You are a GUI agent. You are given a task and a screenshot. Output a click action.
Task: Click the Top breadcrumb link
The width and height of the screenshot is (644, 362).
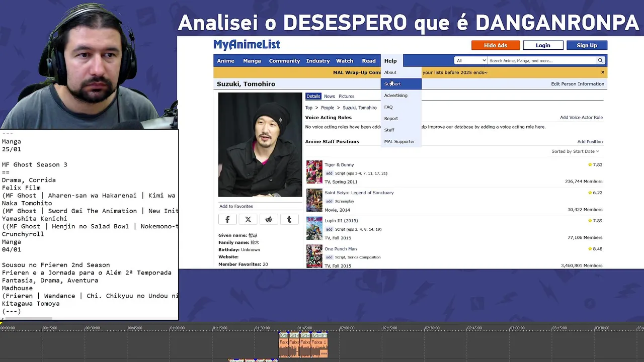[309, 108]
